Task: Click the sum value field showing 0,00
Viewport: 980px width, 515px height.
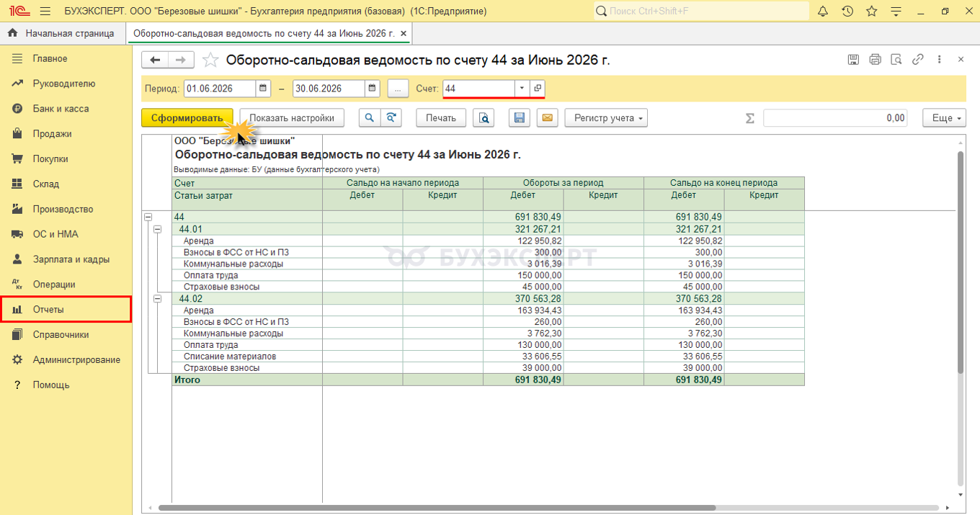Action: [x=836, y=118]
